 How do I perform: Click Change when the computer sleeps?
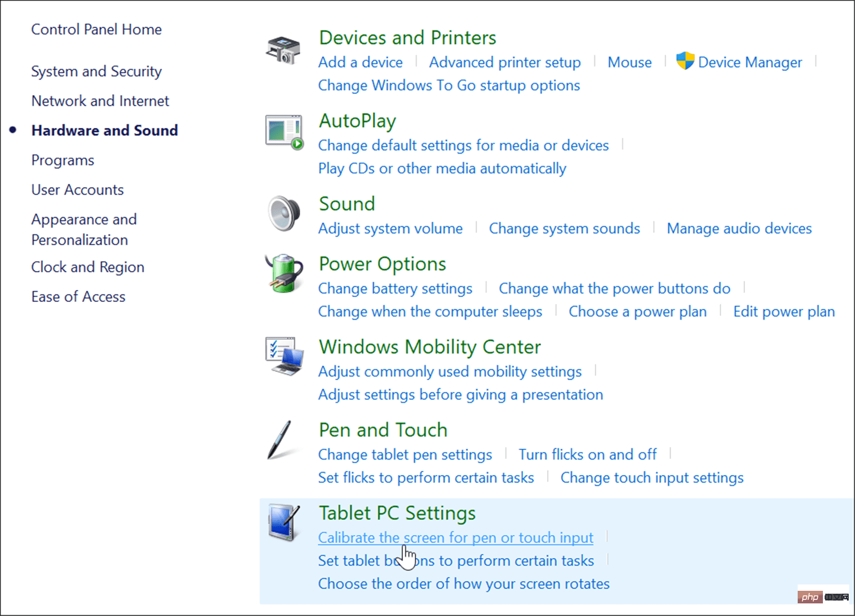430,312
